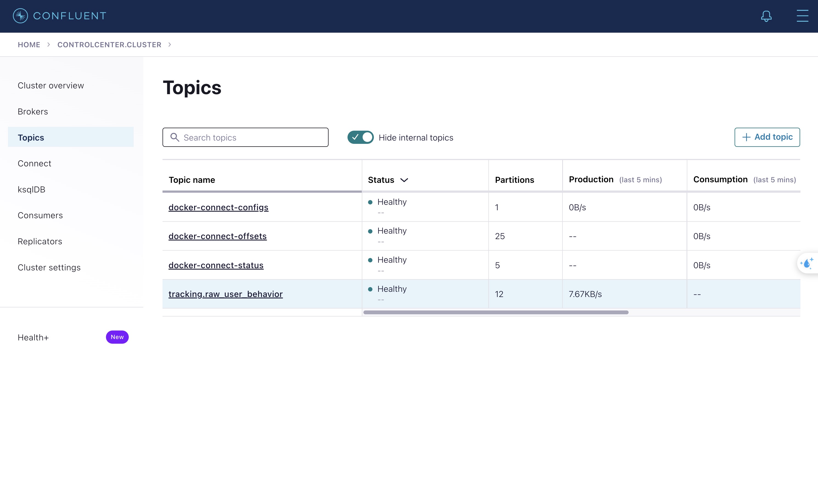
Task: Go to HOME breadcrumb
Action: coord(29,44)
